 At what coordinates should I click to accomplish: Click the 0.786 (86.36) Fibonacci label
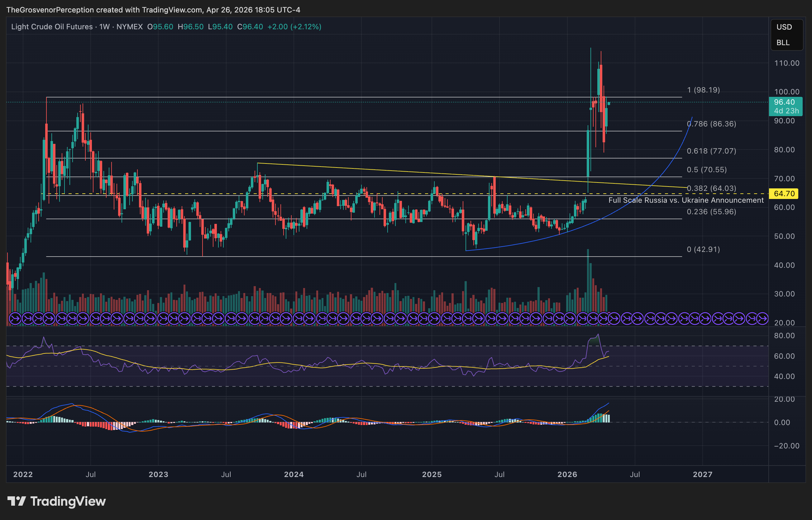click(711, 124)
